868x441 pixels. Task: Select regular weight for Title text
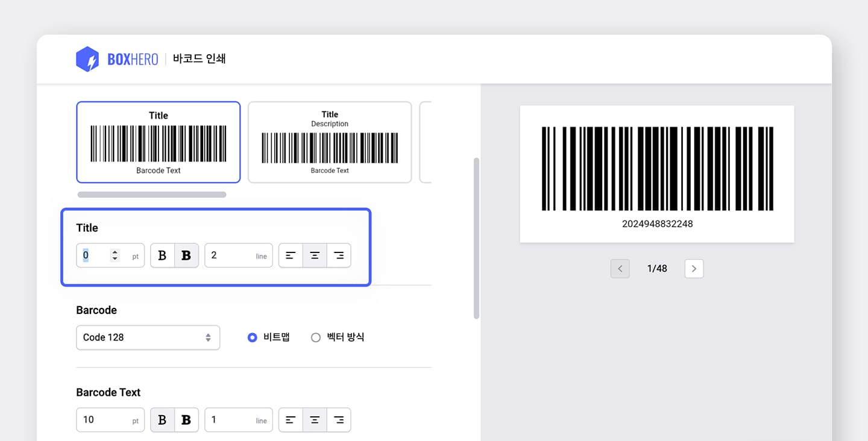[x=162, y=255]
